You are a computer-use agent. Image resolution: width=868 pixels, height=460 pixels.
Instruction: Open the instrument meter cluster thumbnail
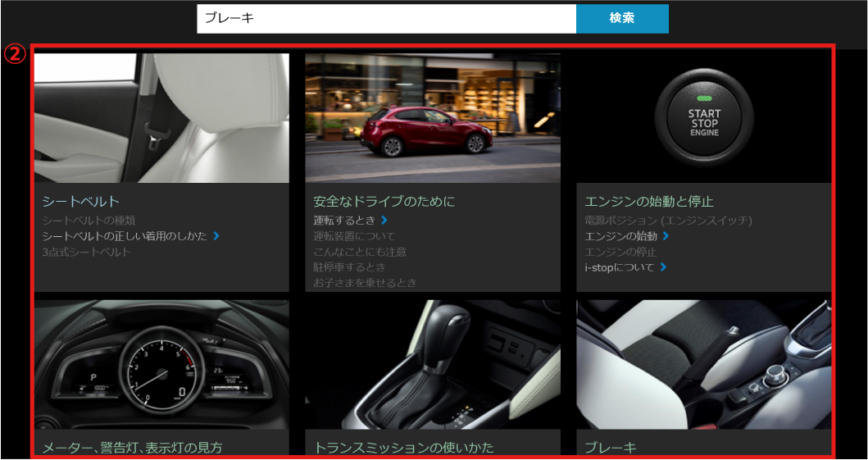(x=161, y=366)
